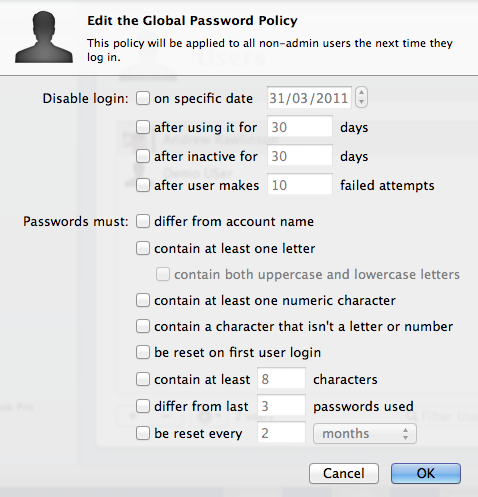Tick be reset on first user login

143,352
